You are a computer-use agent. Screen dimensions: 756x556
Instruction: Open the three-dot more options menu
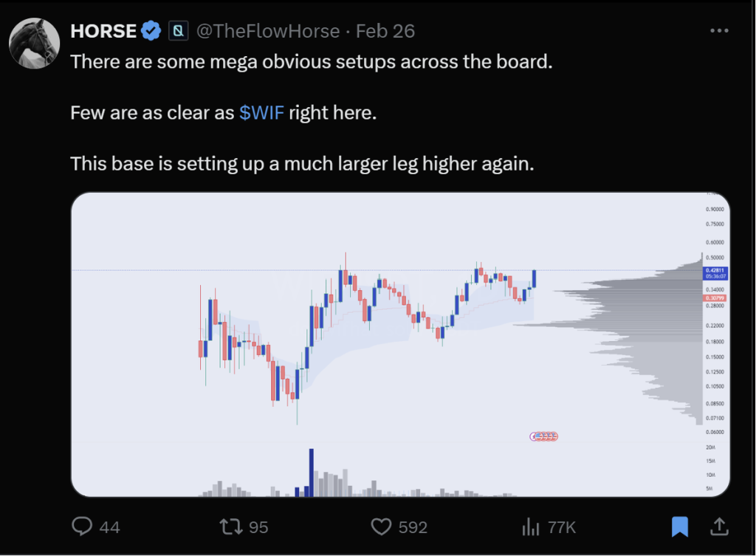(719, 31)
